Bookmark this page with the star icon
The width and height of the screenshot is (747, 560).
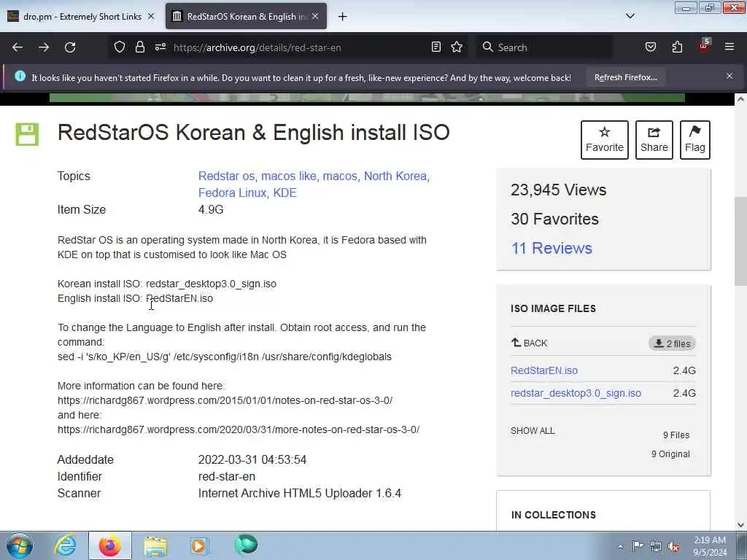coord(457,47)
